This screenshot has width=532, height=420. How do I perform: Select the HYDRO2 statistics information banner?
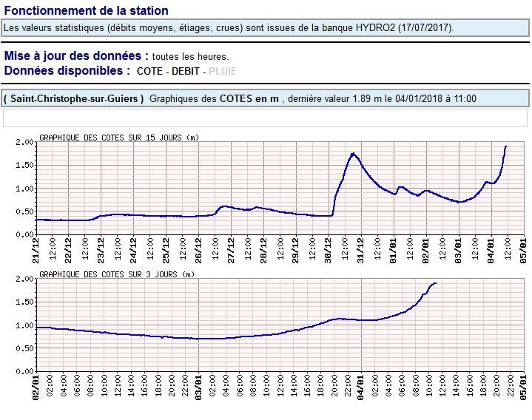coord(229,28)
